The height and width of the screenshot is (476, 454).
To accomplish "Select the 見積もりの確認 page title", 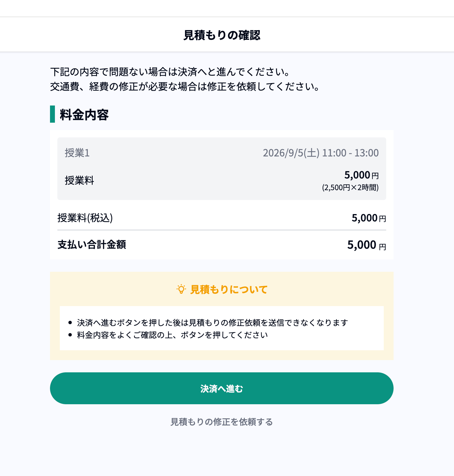I will 221,35.
